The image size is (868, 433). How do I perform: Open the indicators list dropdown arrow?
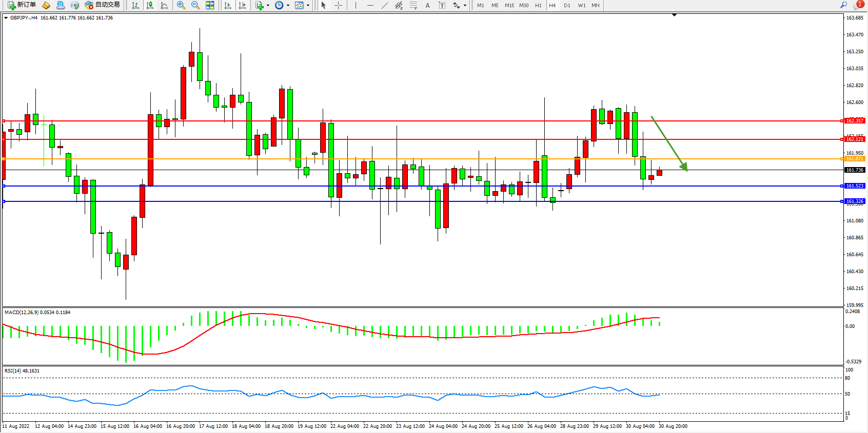tap(268, 6)
